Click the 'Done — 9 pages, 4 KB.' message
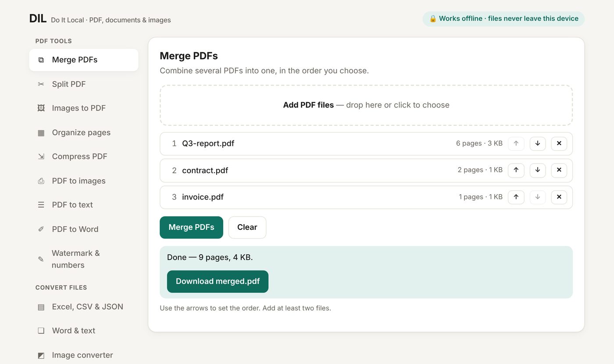Image resolution: width=614 pixels, height=364 pixels. tap(210, 257)
